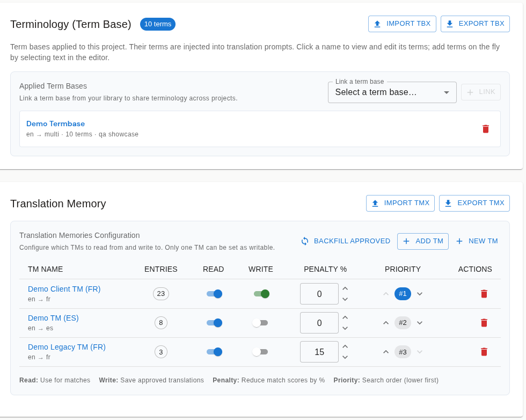Increase penalty for Demo Client TM (FR)
Image resolution: width=526 pixels, height=420 pixels.
pyautogui.click(x=345, y=289)
